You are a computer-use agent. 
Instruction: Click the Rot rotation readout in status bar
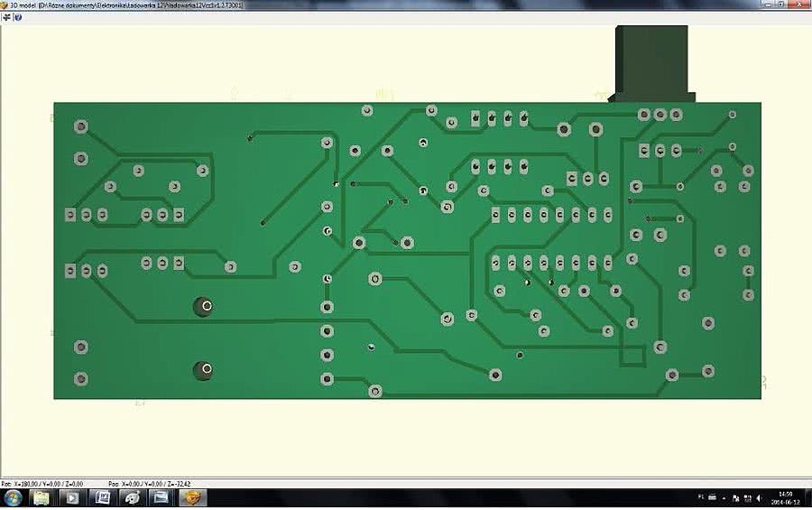[42, 484]
